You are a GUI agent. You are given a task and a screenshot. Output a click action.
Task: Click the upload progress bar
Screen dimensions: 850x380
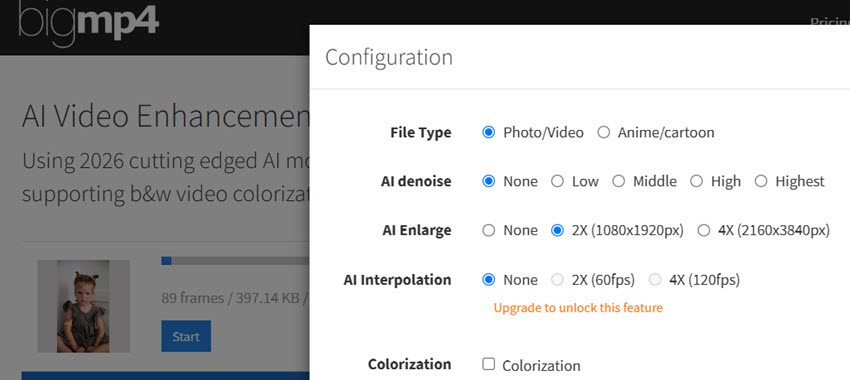point(235,261)
